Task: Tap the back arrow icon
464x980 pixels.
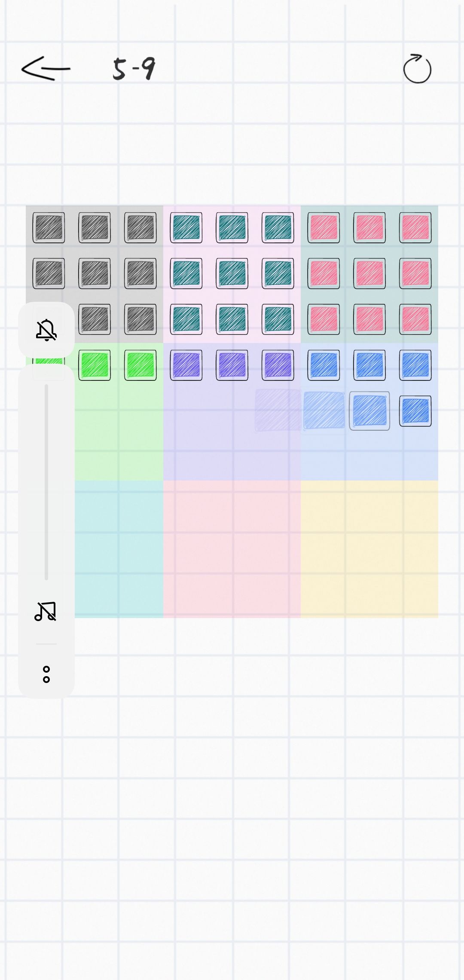Action: pos(46,69)
